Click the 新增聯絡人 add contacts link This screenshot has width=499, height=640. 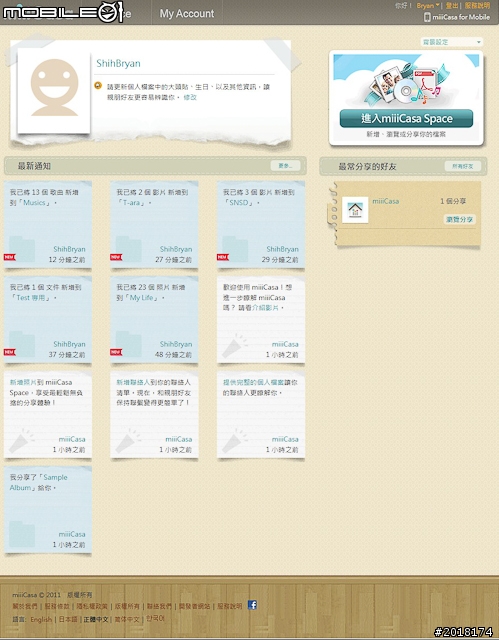(133, 382)
